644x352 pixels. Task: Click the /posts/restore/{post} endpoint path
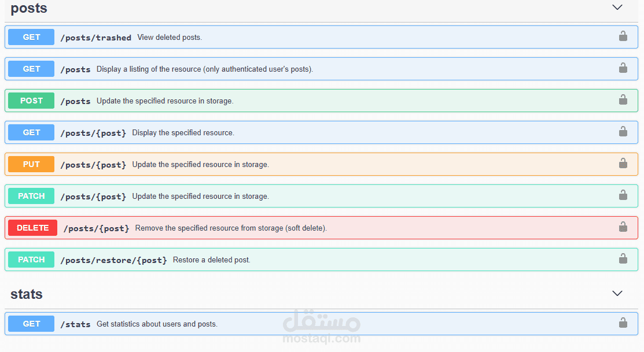[x=114, y=260]
